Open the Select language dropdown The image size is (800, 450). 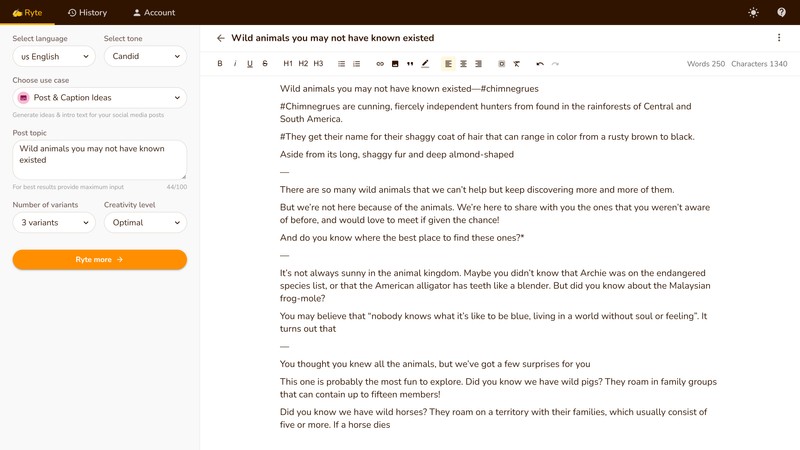(54, 57)
